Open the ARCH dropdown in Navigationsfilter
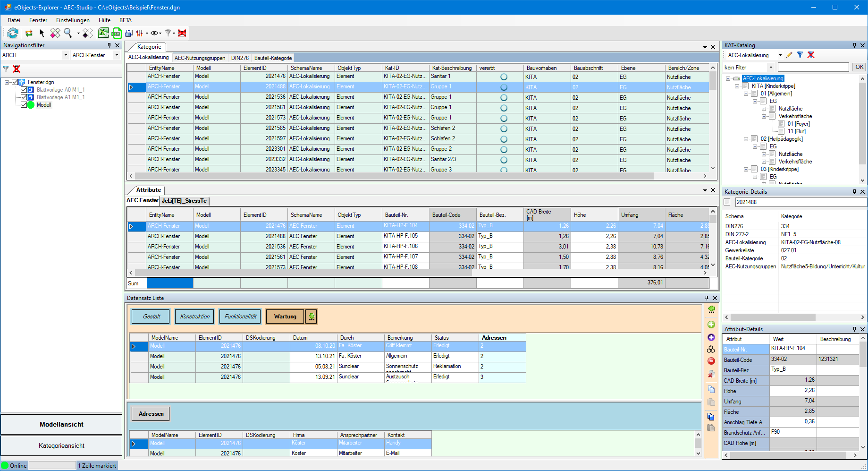 click(66, 55)
